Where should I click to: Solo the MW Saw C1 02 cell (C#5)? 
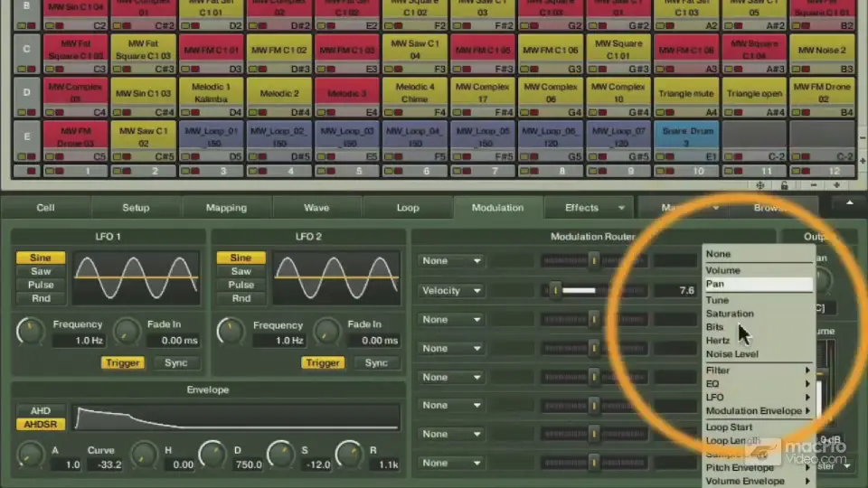click(x=118, y=156)
